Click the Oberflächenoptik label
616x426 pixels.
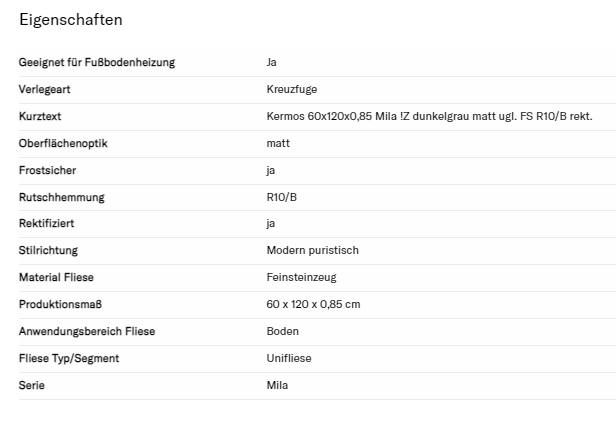[x=63, y=143]
